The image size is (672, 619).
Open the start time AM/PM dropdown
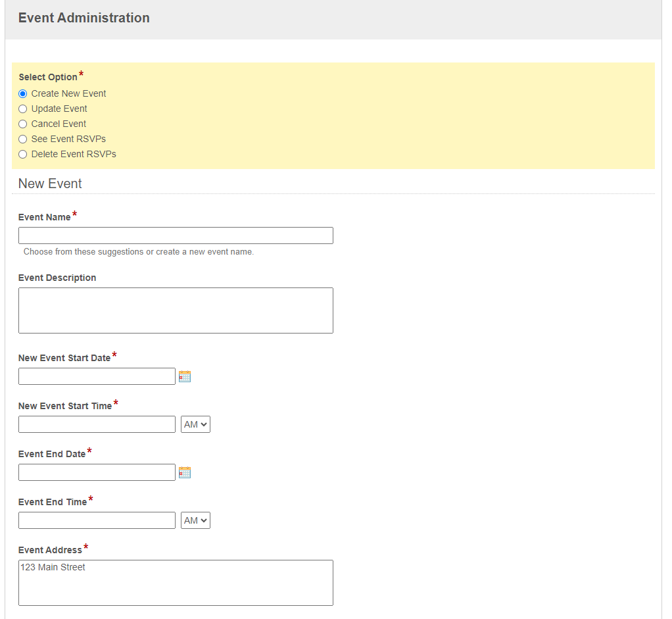[195, 424]
